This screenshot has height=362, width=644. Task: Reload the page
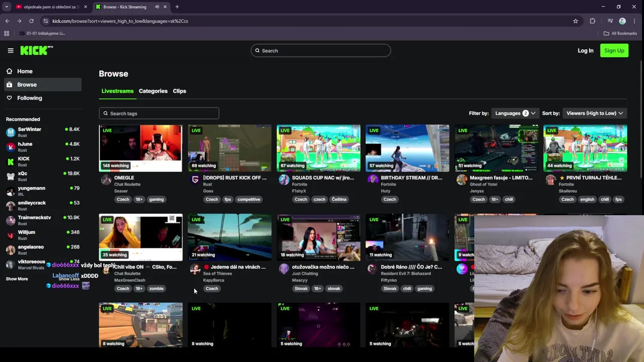coord(31,21)
